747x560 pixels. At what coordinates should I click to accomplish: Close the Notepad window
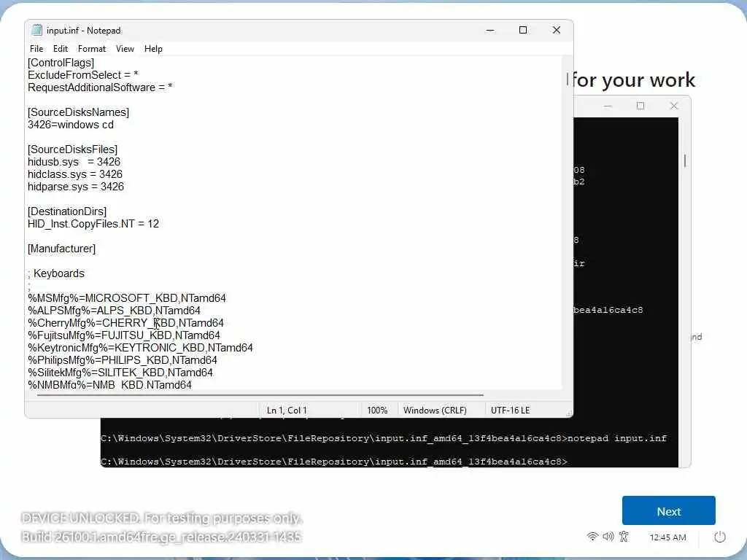click(x=557, y=30)
